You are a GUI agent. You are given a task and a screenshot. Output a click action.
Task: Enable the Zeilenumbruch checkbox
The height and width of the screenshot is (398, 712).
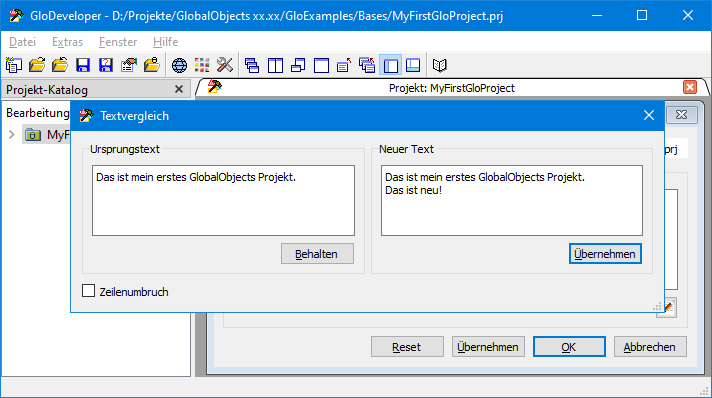point(89,291)
